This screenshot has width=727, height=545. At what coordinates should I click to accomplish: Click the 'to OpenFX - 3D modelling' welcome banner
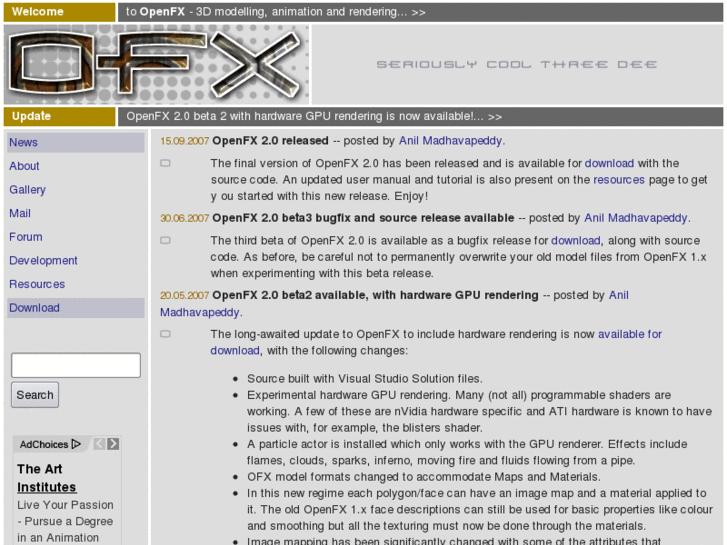point(275,12)
